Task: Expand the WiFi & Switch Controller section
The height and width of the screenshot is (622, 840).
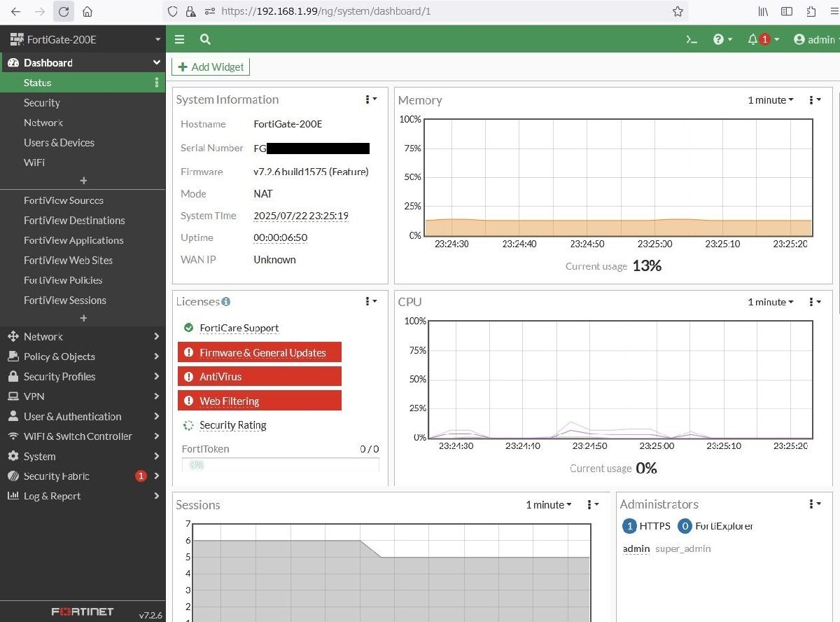Action: pos(83,436)
